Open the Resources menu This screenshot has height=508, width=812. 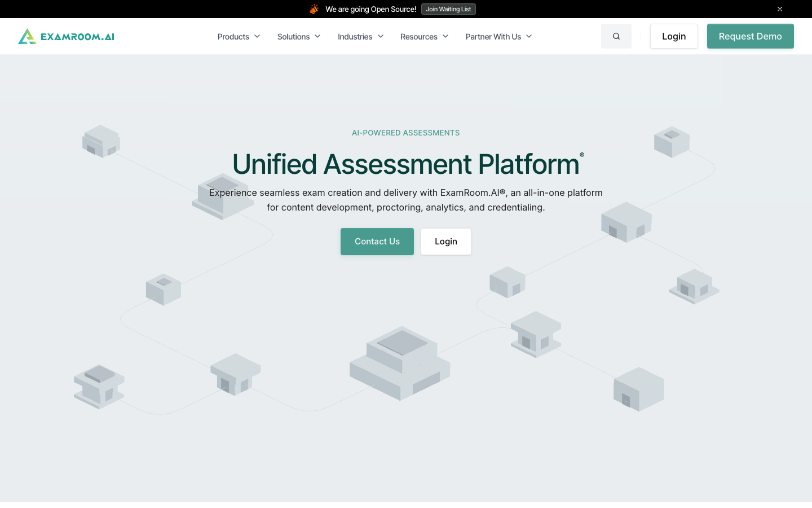click(425, 36)
